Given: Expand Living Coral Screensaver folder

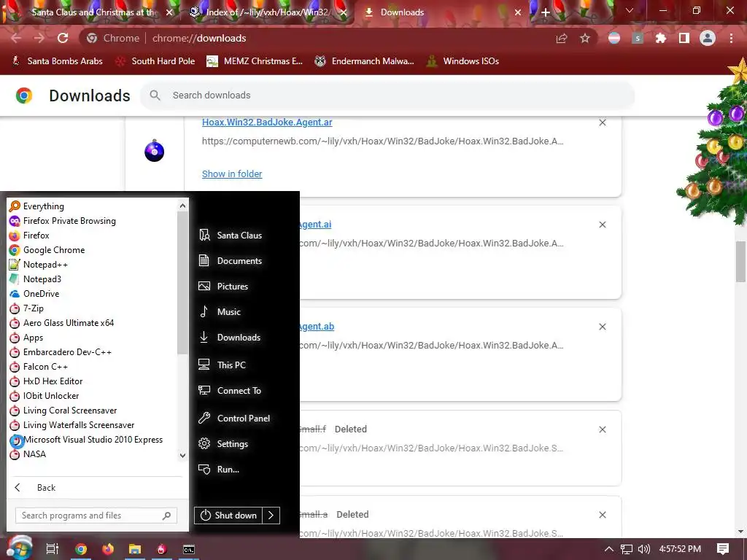Looking at the screenshot, I should point(93,411).
